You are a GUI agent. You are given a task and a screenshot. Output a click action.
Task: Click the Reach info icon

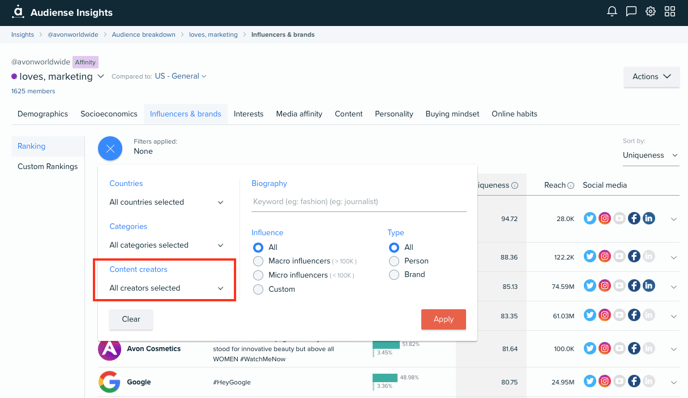pos(570,186)
